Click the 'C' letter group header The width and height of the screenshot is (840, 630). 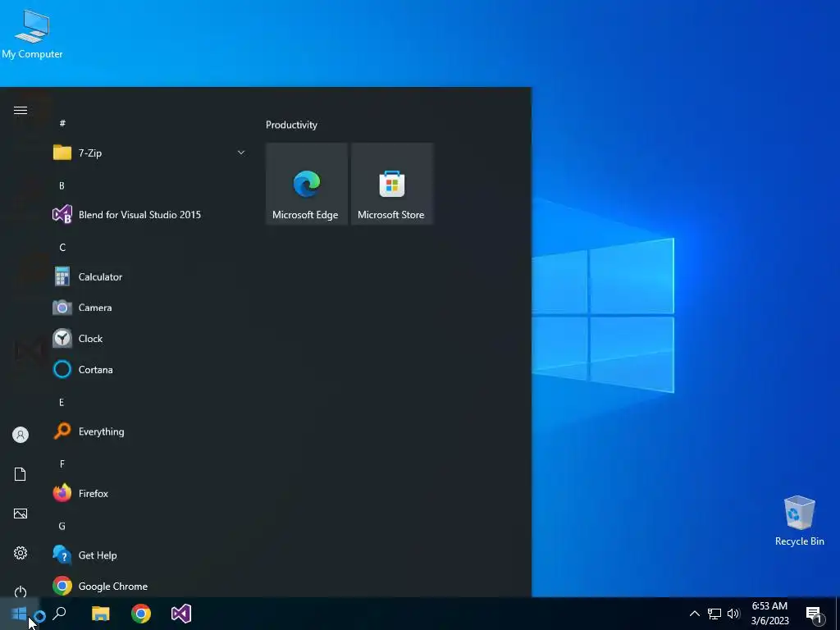pos(62,248)
